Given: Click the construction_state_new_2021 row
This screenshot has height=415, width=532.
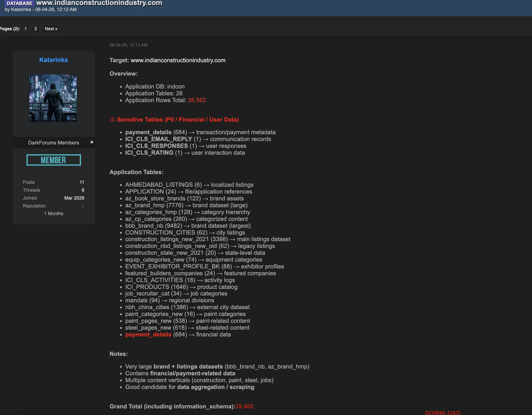Looking at the screenshot, I should pyautogui.click(x=195, y=253).
